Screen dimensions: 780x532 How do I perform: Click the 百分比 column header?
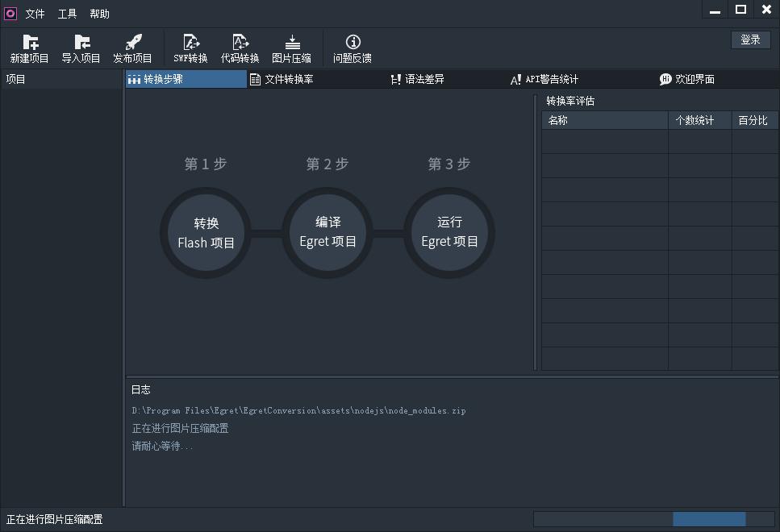tap(755, 120)
